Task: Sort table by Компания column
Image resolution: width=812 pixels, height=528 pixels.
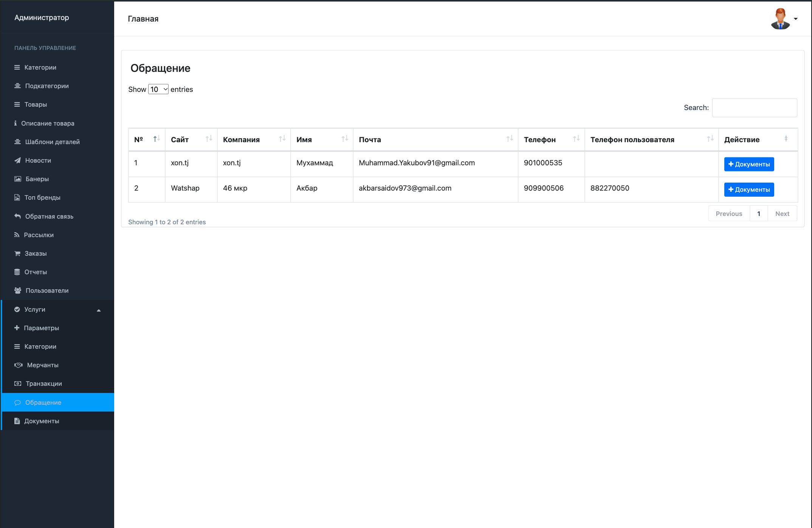Action: [254, 140]
